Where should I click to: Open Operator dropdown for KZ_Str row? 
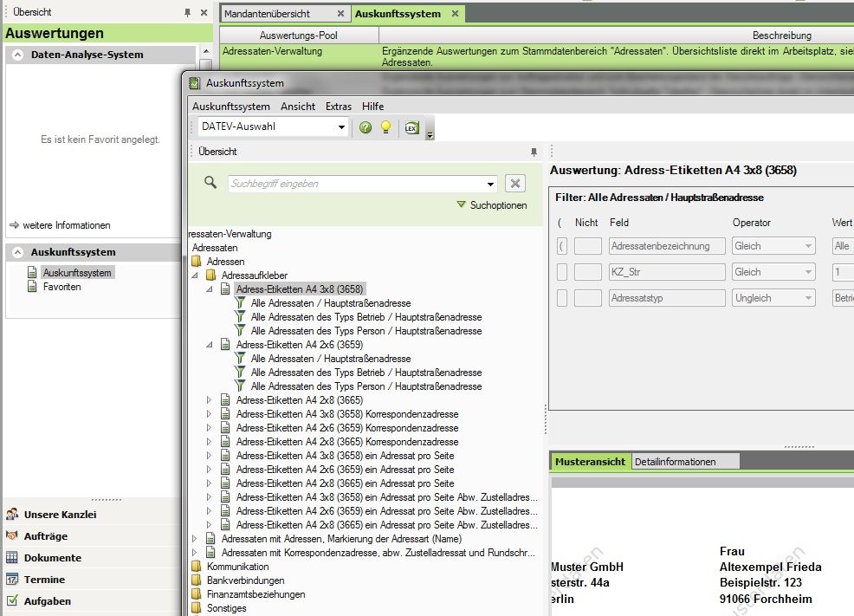pos(808,272)
